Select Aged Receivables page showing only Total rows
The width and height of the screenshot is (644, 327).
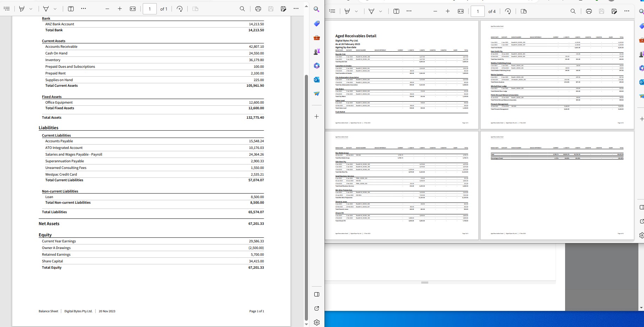pyautogui.click(x=557, y=185)
